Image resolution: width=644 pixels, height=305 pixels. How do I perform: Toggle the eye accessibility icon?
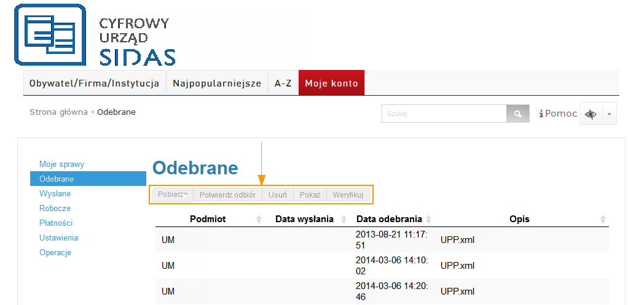tap(591, 114)
